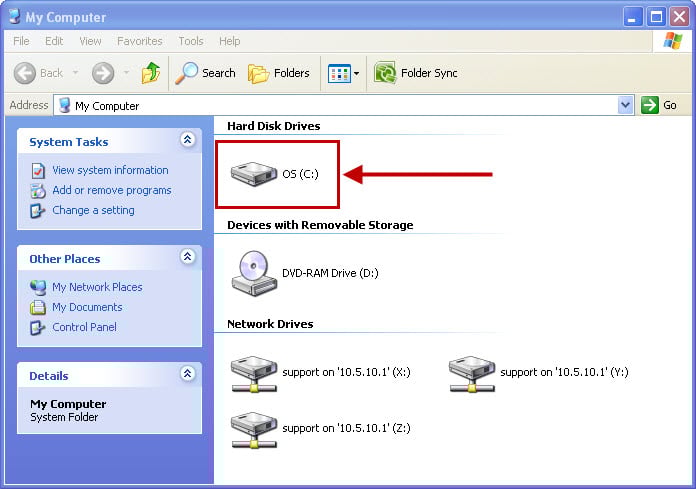
Task: Open the Favorites menu
Action: coord(140,41)
